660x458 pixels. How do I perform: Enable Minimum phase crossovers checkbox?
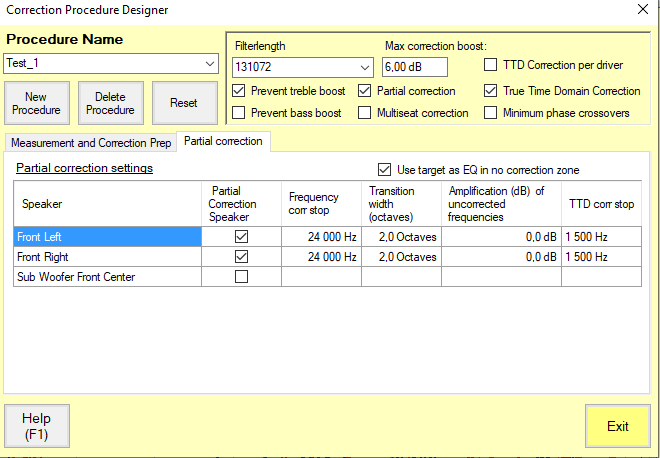[x=491, y=113]
